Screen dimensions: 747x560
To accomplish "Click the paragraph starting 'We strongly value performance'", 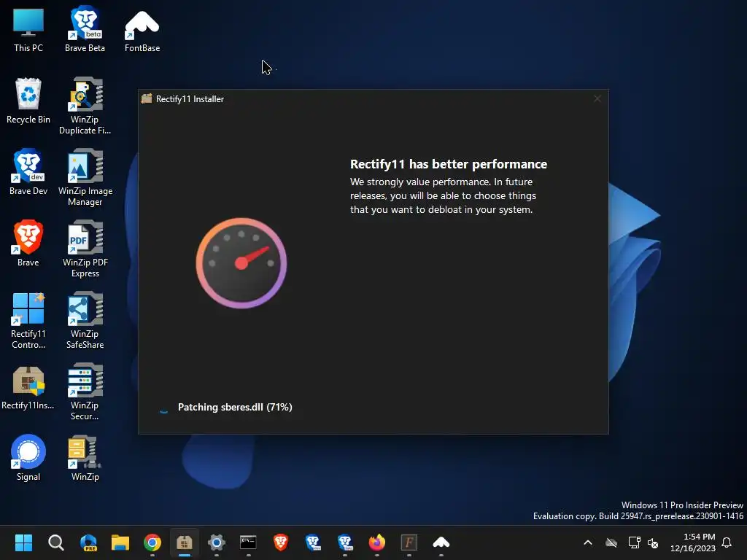I will coord(443,195).
